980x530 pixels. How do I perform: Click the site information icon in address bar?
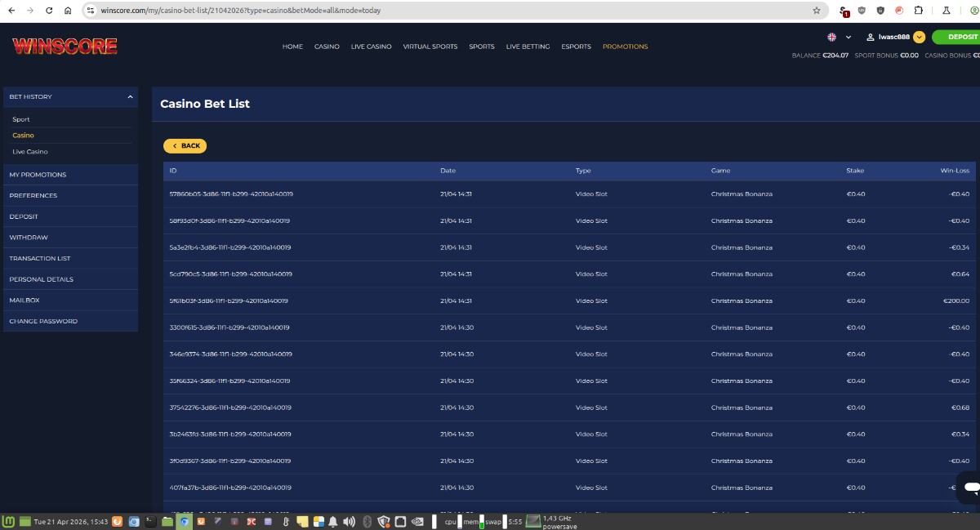pos(91,11)
